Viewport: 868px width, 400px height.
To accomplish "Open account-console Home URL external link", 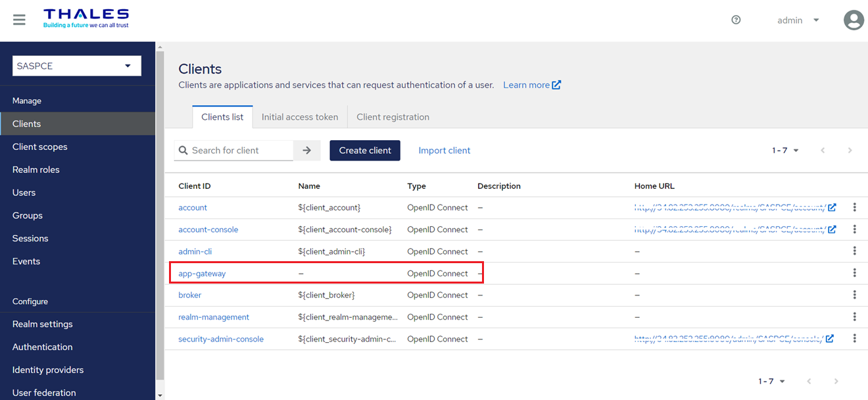I will [x=832, y=230].
